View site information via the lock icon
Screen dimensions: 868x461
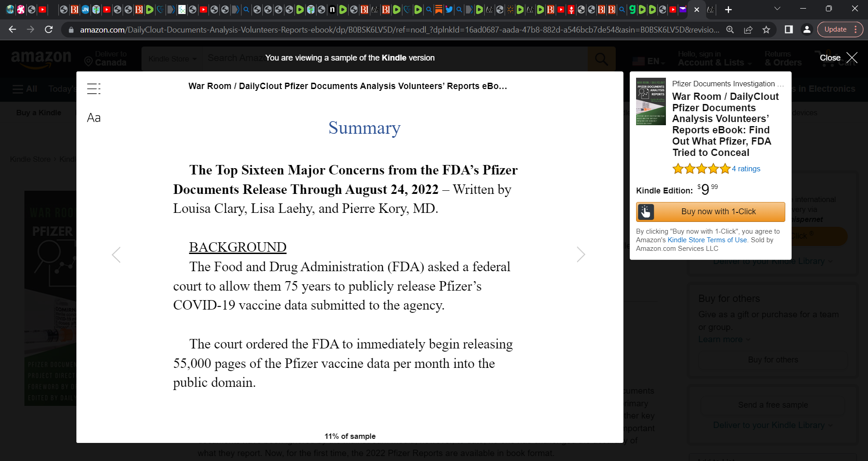[x=71, y=30]
